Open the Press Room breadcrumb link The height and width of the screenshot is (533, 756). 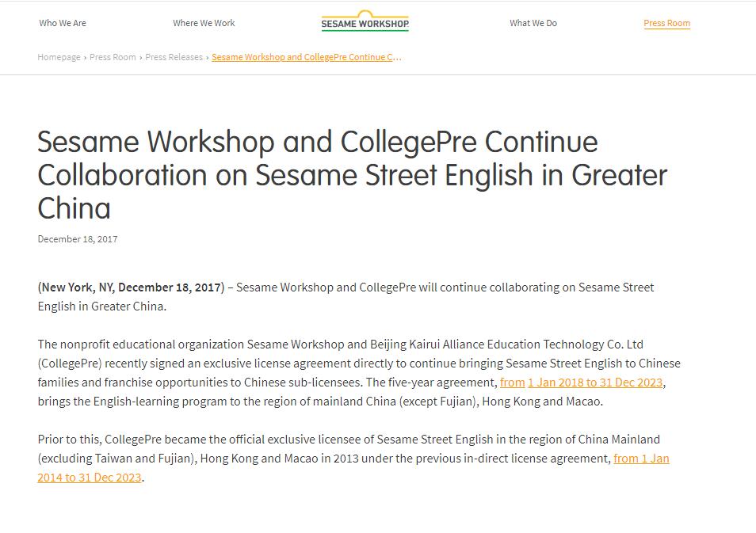(113, 57)
